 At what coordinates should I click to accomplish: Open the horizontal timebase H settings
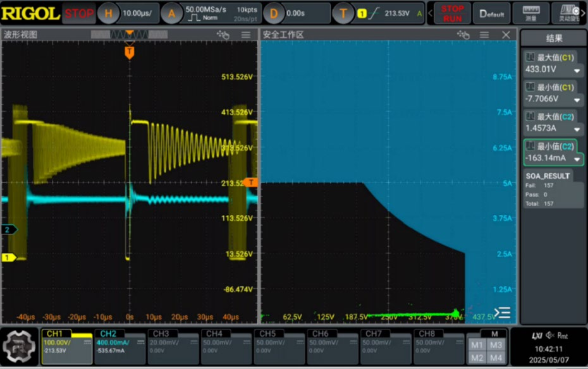coord(128,13)
